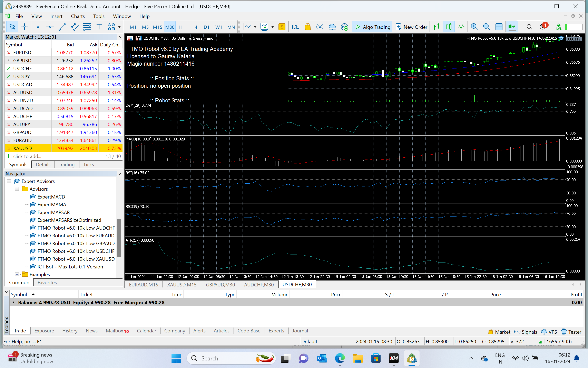Open the Mailbox tab in Toolbox
This screenshot has height=368, width=588.
click(x=117, y=331)
